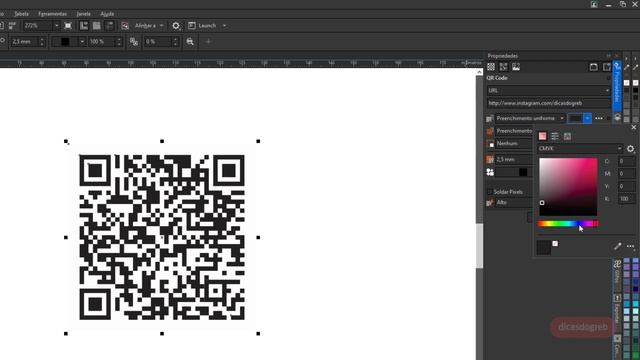Click the 2,5 mm field in property bar
This screenshot has height=360, width=640.
[x=24, y=42]
